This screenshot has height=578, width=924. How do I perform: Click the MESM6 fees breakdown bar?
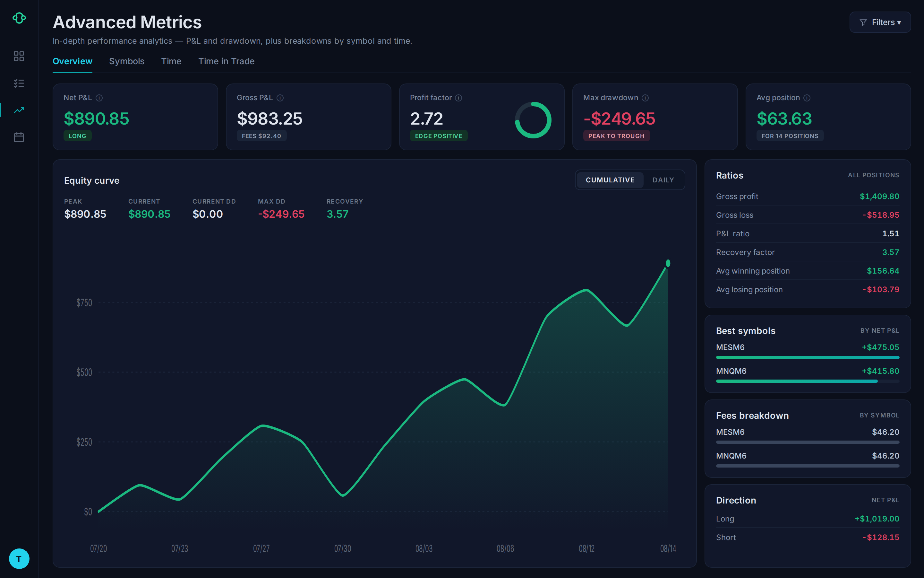click(x=808, y=442)
